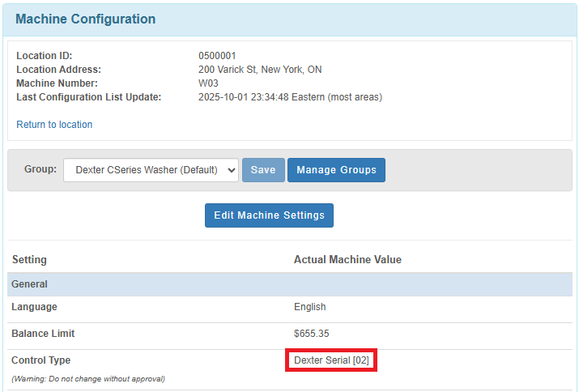Screen dimensions: 579x392
Task: Click the Control Type approval warning note
Action: click(x=87, y=379)
